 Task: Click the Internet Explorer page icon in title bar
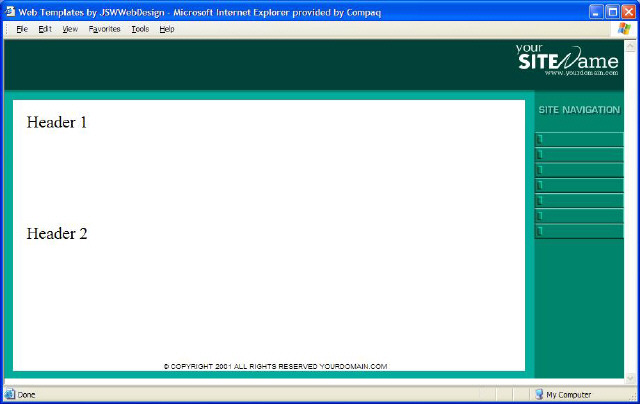click(x=11, y=11)
